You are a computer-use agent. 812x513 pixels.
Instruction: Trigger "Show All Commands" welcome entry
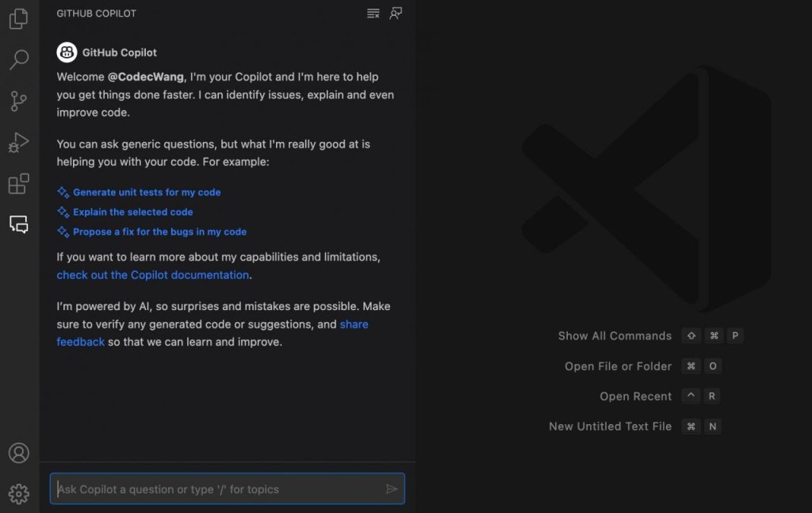(x=615, y=335)
